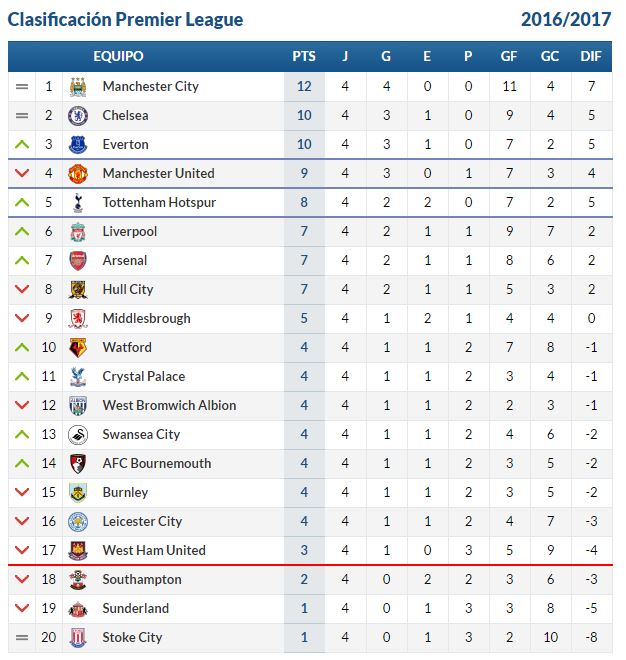The height and width of the screenshot is (660, 626).
Task: Click the 2016/2017 season label
Action: pos(566,20)
